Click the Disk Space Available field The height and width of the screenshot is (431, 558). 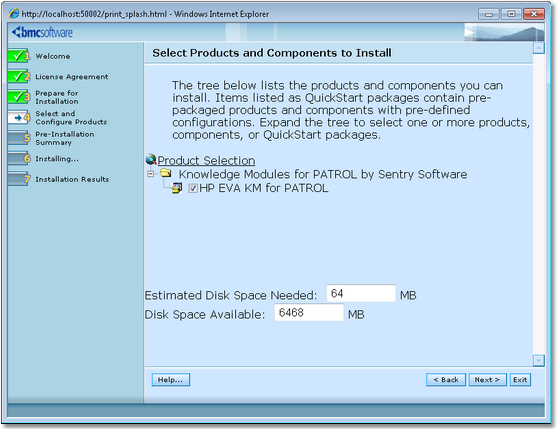tap(309, 312)
